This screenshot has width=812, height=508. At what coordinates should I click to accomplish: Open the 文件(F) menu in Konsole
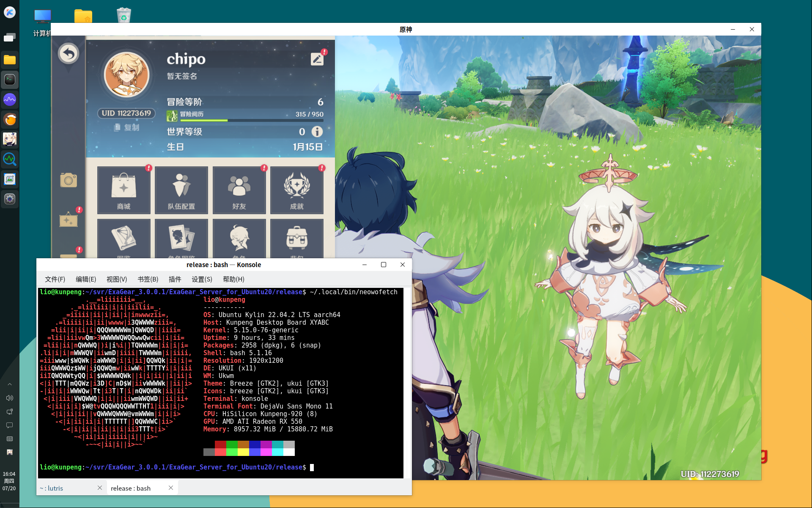(55, 279)
